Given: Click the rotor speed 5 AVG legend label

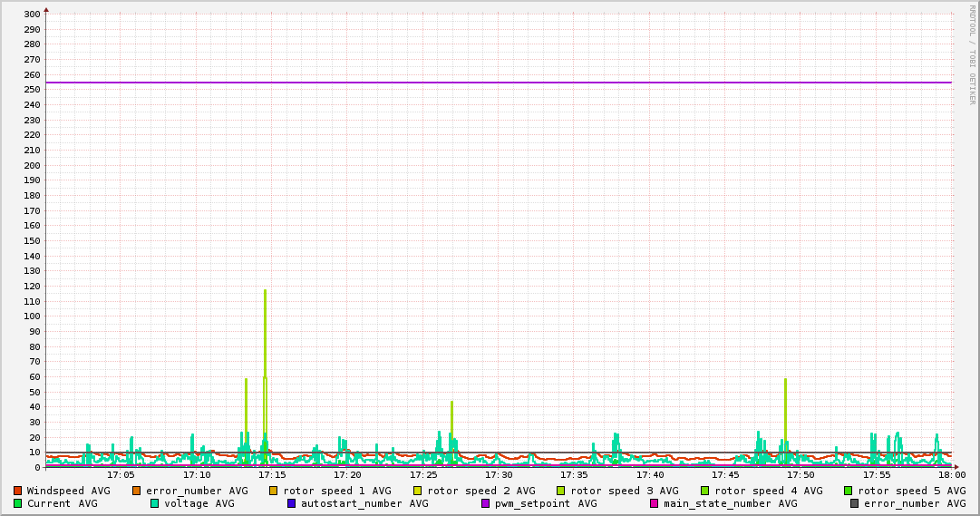Looking at the screenshot, I should [x=911, y=491].
